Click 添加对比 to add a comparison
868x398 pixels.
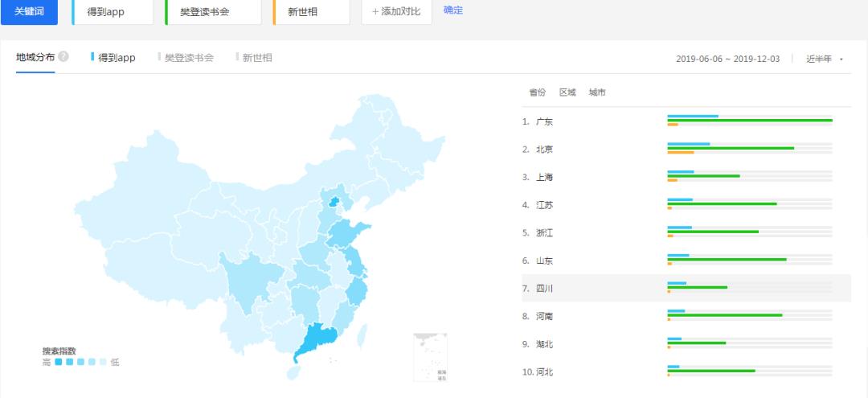(x=396, y=11)
